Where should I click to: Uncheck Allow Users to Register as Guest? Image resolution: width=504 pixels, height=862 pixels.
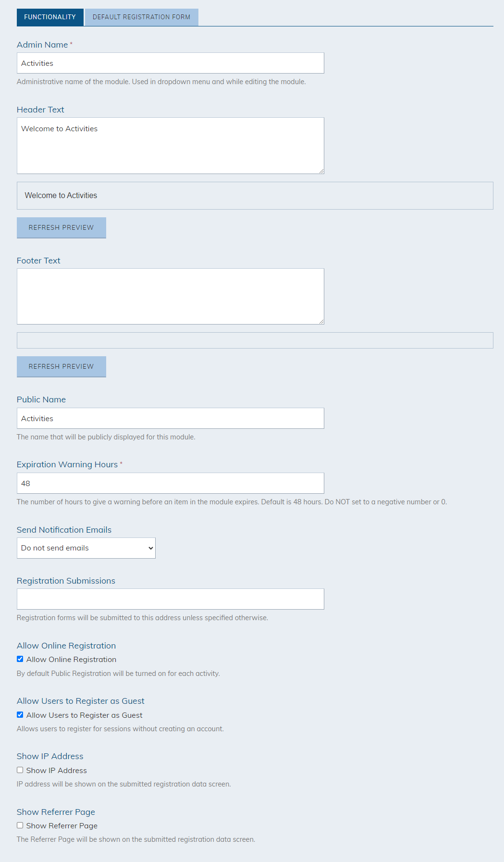(x=20, y=715)
